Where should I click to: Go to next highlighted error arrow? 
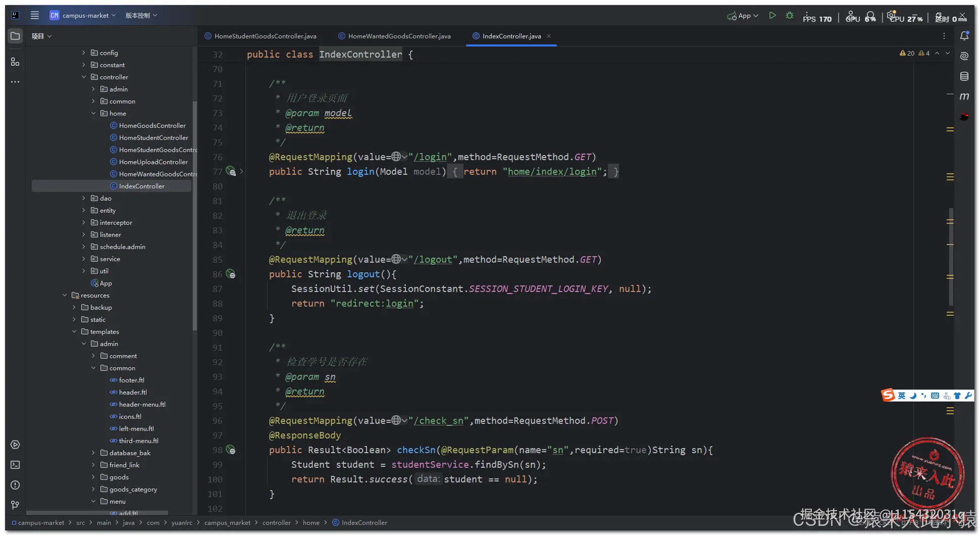pyautogui.click(x=948, y=53)
